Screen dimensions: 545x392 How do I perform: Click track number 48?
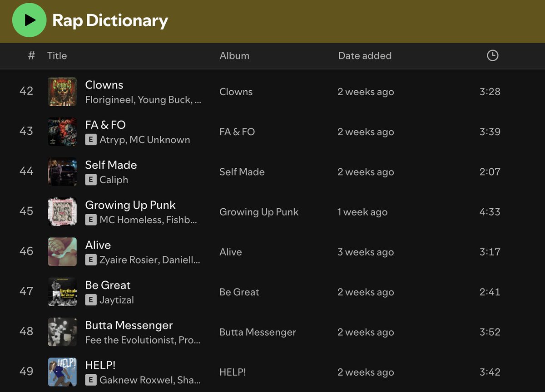coord(26,332)
